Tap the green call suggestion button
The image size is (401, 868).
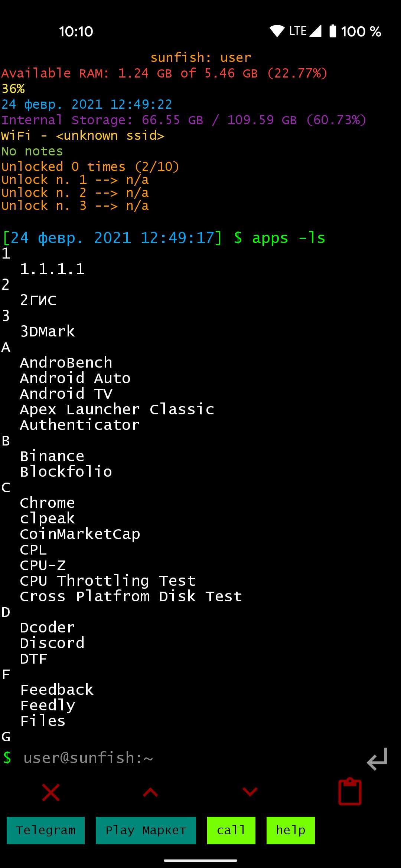(231, 831)
